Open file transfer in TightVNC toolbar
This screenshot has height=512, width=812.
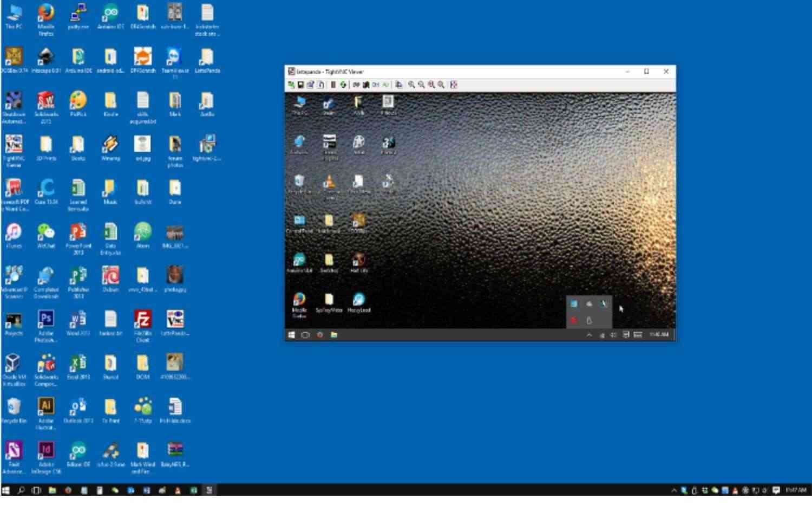tap(399, 85)
